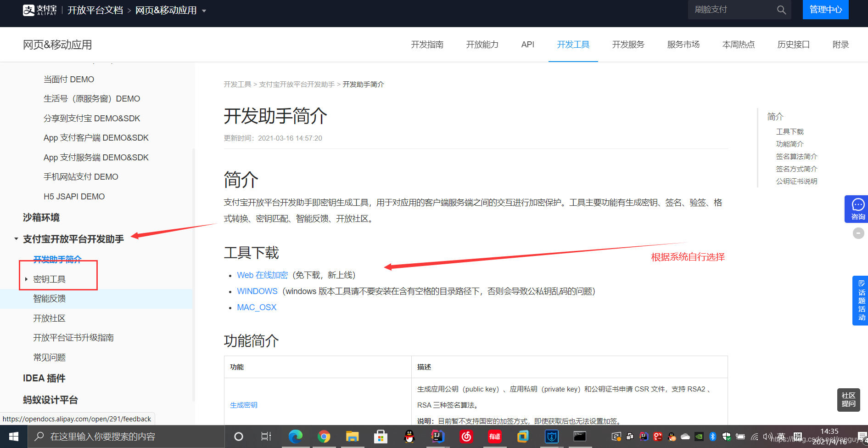
Task: Open the 开发指南 nav tab
Action: [x=427, y=45]
